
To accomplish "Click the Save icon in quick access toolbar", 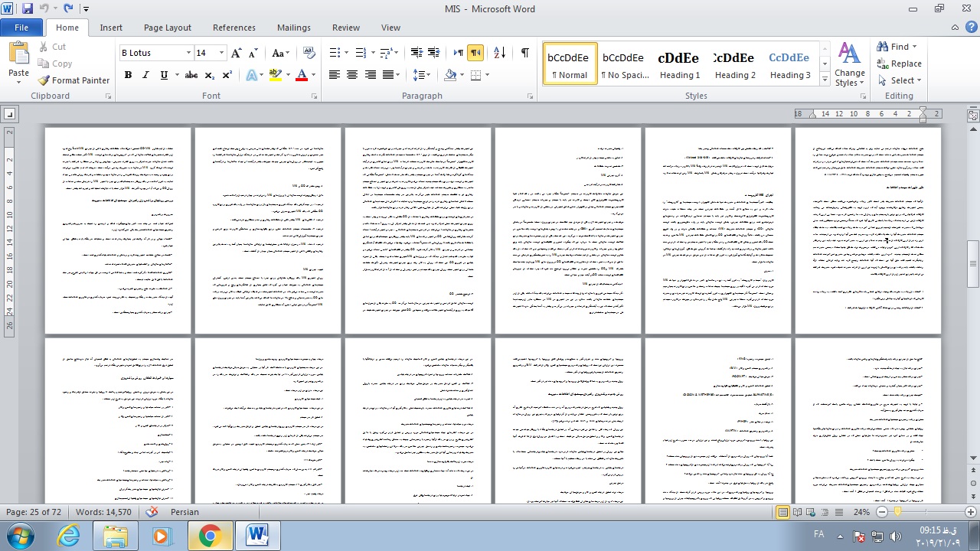I will click(28, 9).
